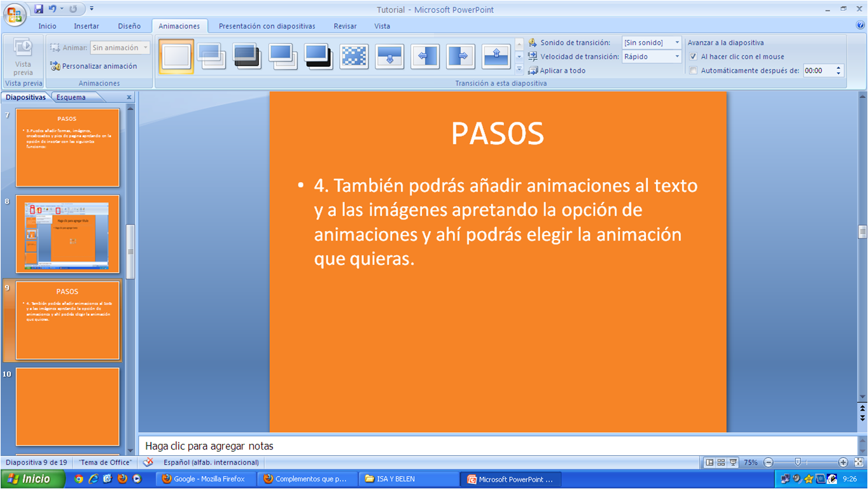Switch to Normal view in status bar
Image resolution: width=868 pixels, height=489 pixels.
coord(710,462)
